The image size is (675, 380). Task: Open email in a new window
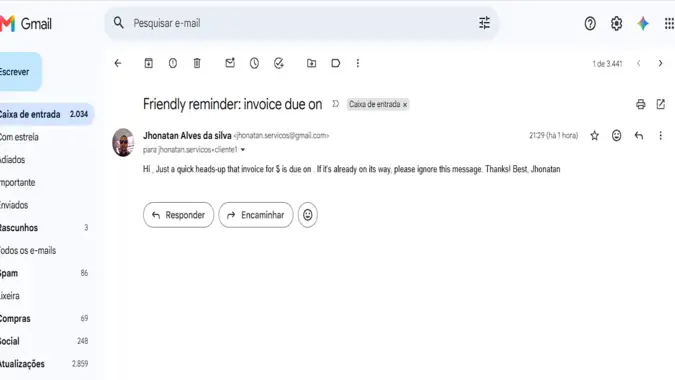click(x=660, y=104)
